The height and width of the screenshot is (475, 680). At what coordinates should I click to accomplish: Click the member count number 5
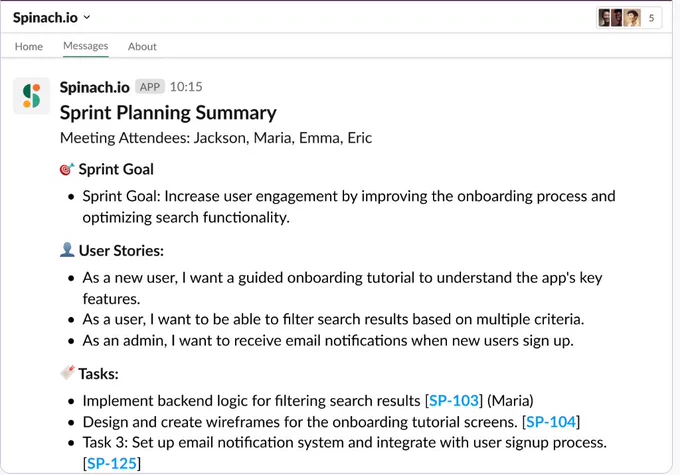[651, 18]
